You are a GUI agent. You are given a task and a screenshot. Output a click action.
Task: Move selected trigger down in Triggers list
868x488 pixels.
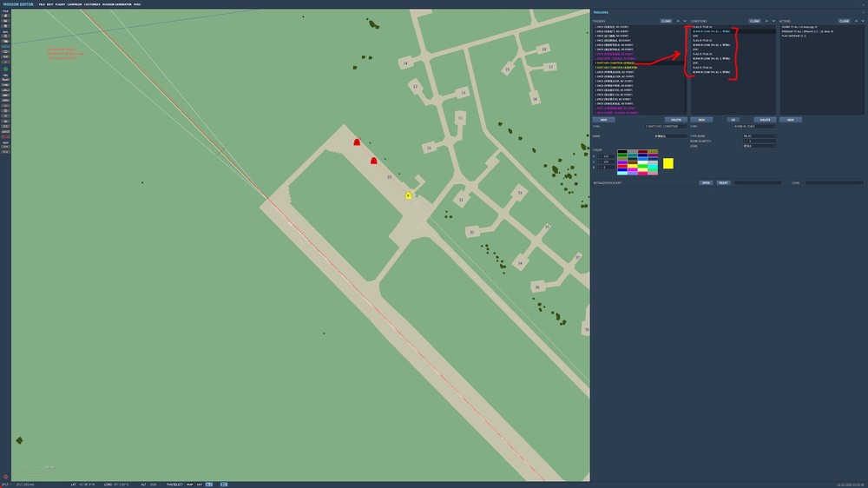[685, 21]
